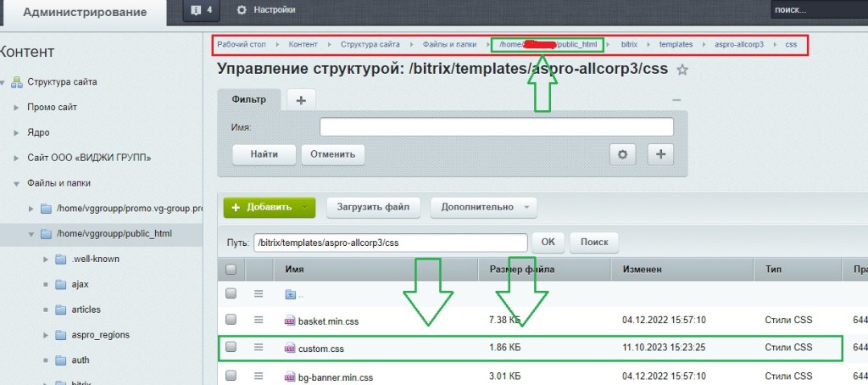This screenshot has height=385, width=868.
Task: Open filter settings gear button
Action: point(622,154)
